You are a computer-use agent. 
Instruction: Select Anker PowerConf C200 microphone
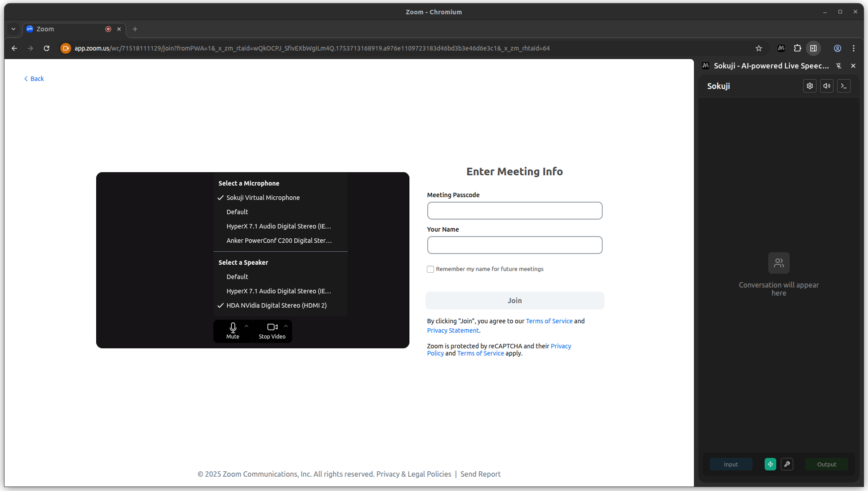281,241
